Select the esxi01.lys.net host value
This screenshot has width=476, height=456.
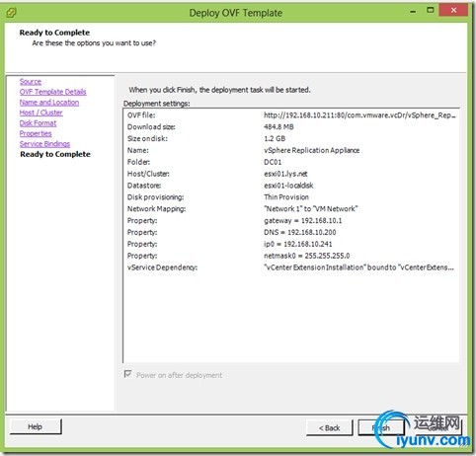[285, 174]
